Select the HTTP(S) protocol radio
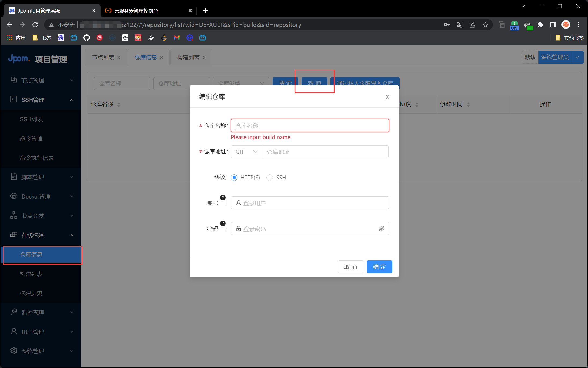Screen dimensions: 588x368 click(x=234, y=178)
